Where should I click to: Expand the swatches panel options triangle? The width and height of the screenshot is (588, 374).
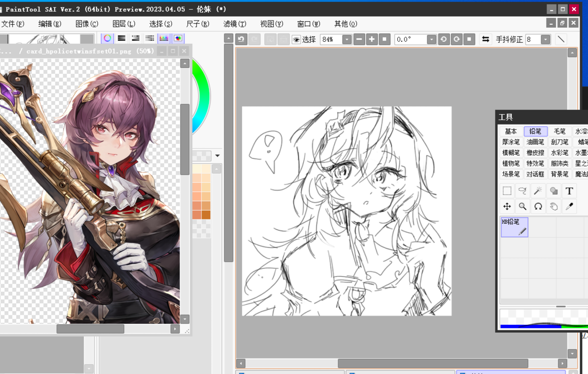218,156
